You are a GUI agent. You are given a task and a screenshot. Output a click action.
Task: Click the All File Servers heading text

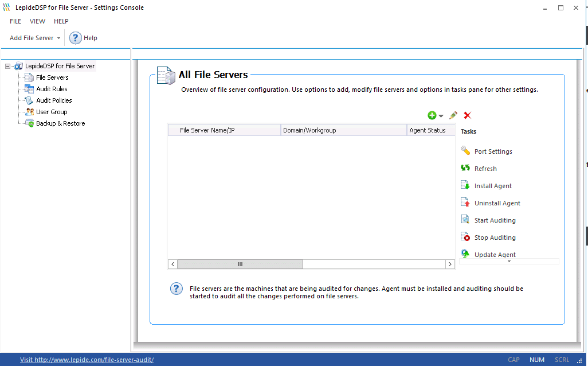point(213,75)
